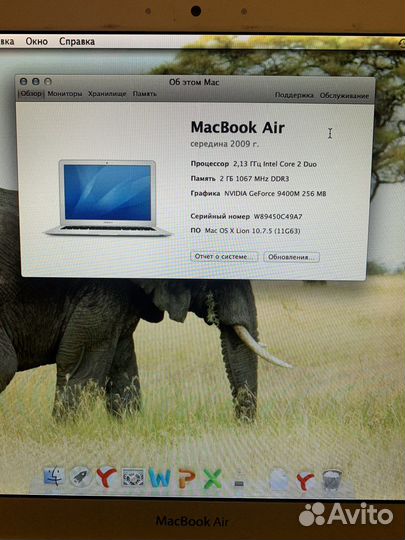Click the Обновления button
The image size is (405, 540).
(291, 257)
